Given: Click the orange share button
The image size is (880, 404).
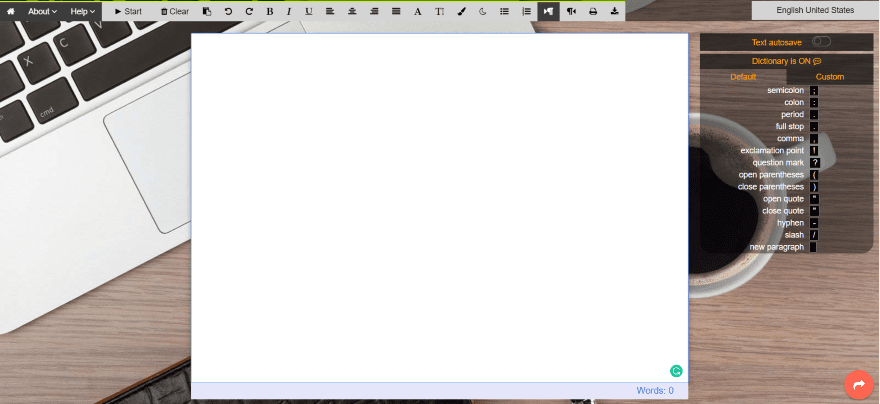Looking at the screenshot, I should (x=859, y=385).
